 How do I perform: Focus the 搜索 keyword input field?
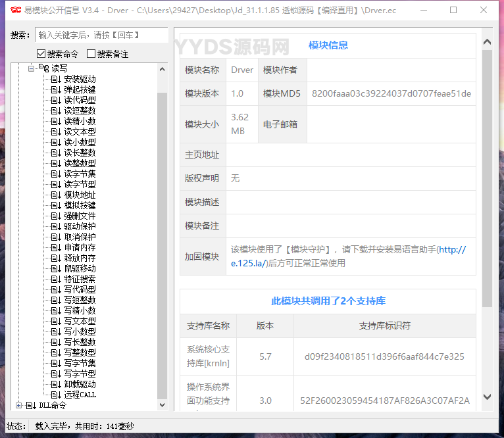101,35
